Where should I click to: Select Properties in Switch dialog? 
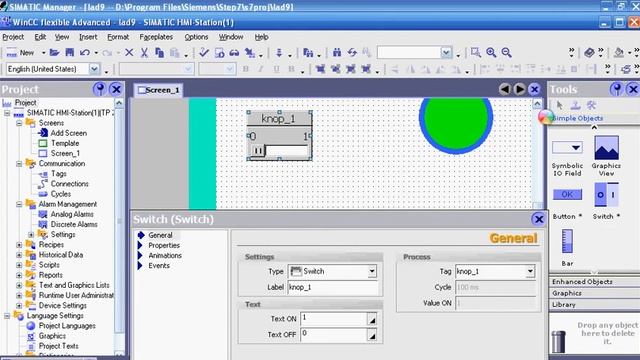click(164, 245)
